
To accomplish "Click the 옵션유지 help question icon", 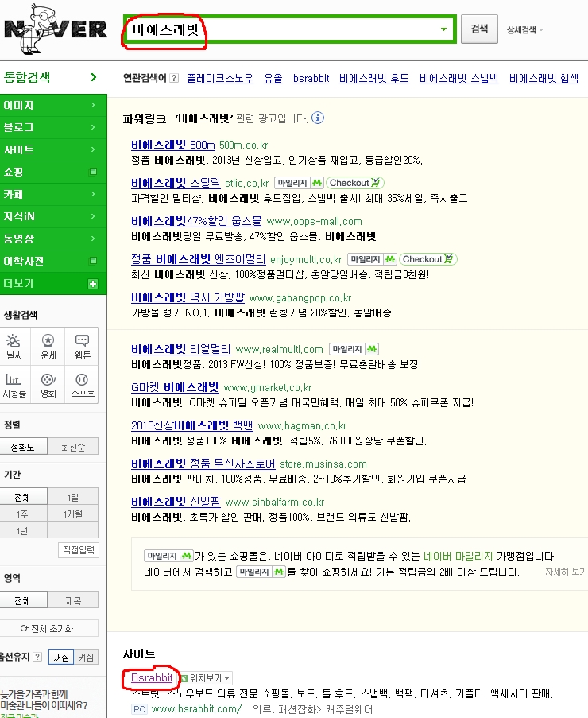I will click(38, 657).
